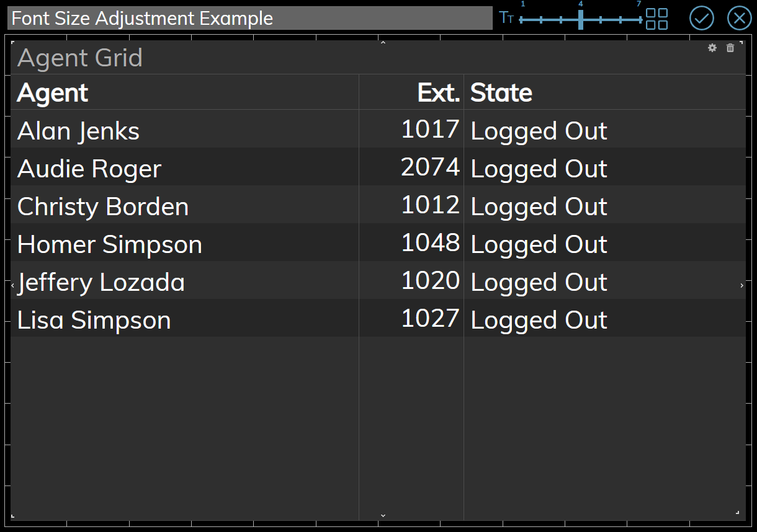Image resolution: width=757 pixels, height=532 pixels.
Task: Delete the Agent Grid widget via trash icon
Action: 730,48
